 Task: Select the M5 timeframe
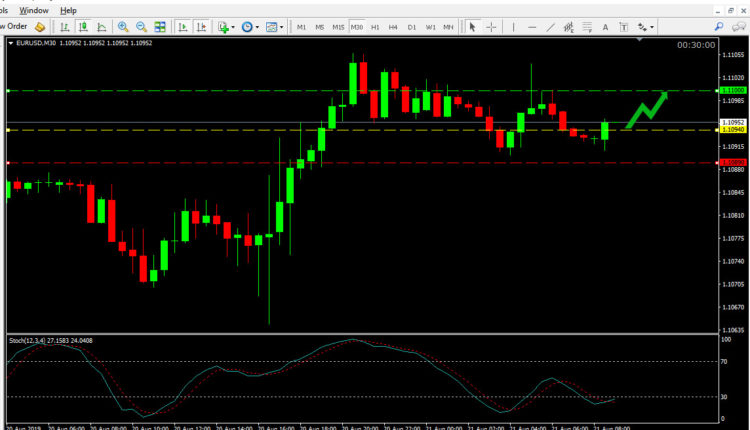(320, 27)
